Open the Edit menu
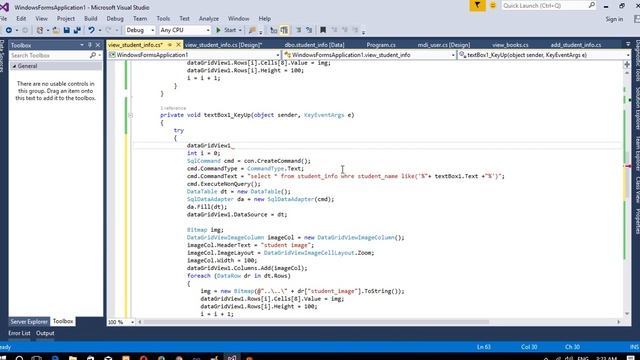Image resolution: width=640 pixels, height=360 pixels. click(21, 19)
